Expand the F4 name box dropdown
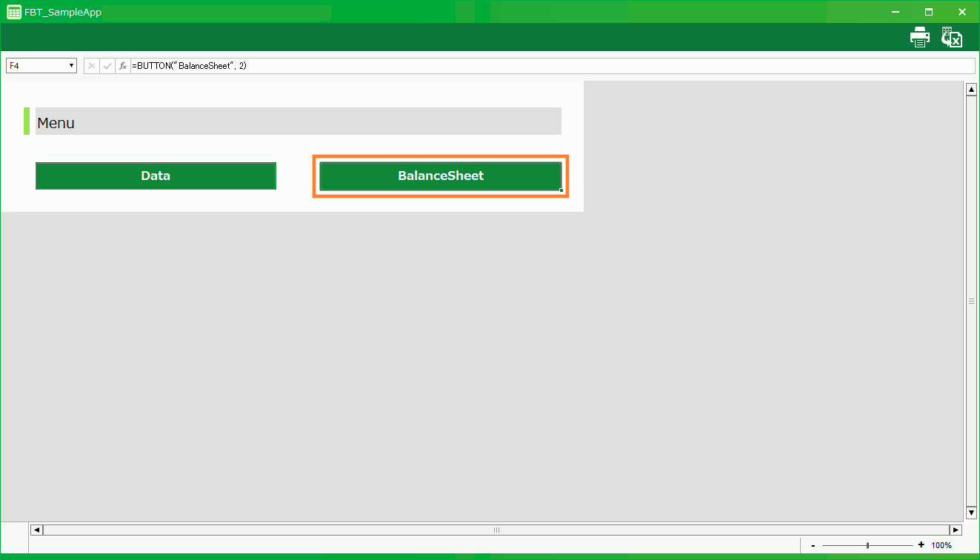This screenshot has height=560, width=980. pos(71,66)
